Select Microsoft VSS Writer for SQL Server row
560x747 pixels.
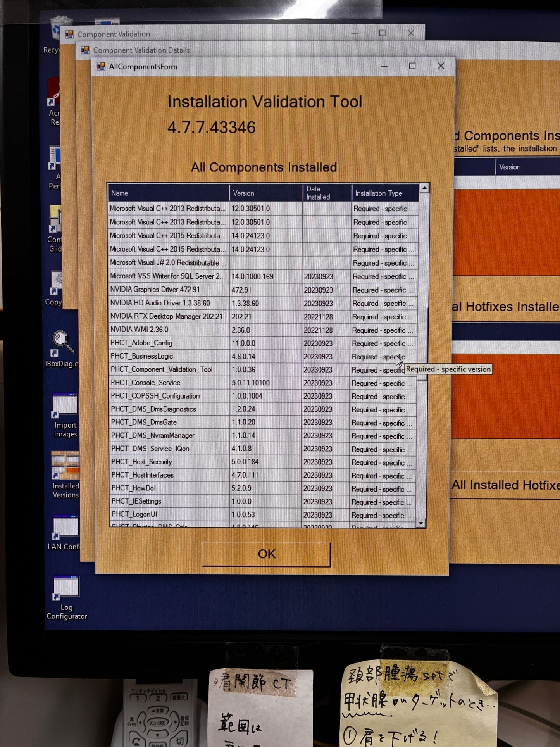[263, 276]
